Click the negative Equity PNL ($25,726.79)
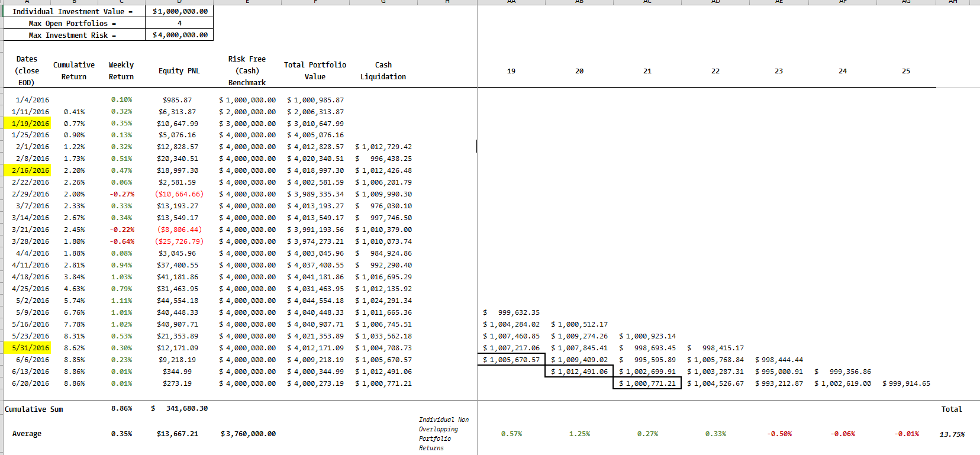 [x=179, y=241]
